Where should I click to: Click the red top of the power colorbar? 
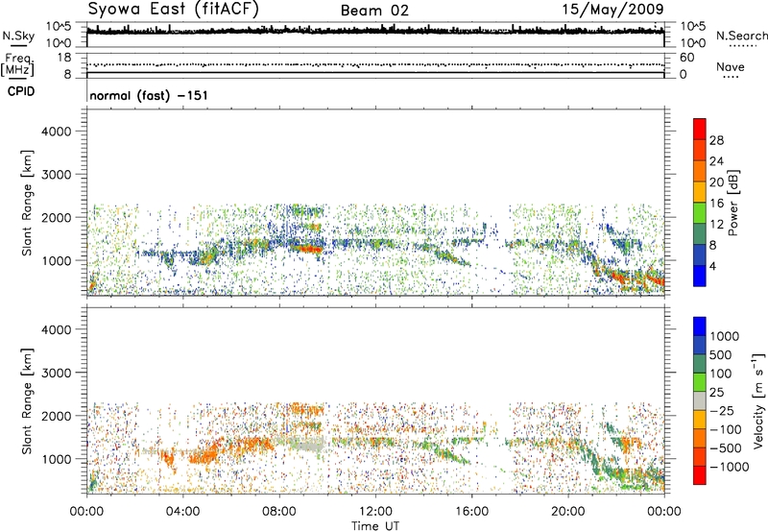tap(700, 129)
